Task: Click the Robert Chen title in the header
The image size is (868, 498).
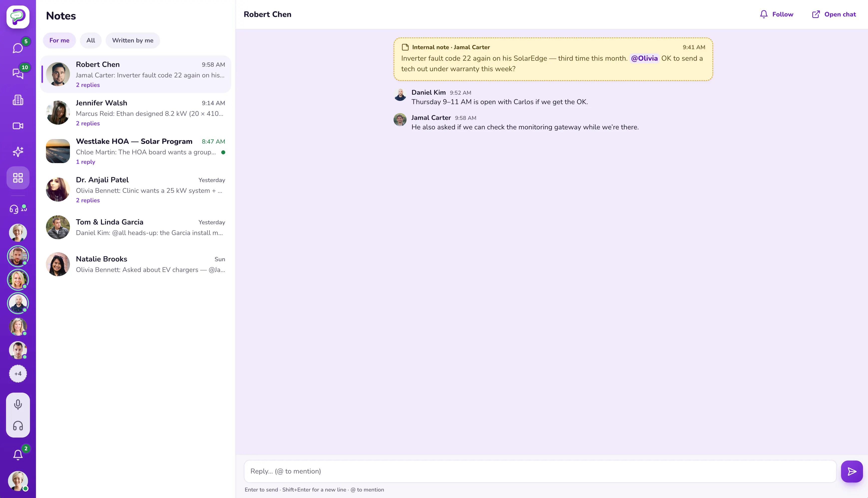Action: coord(267,14)
